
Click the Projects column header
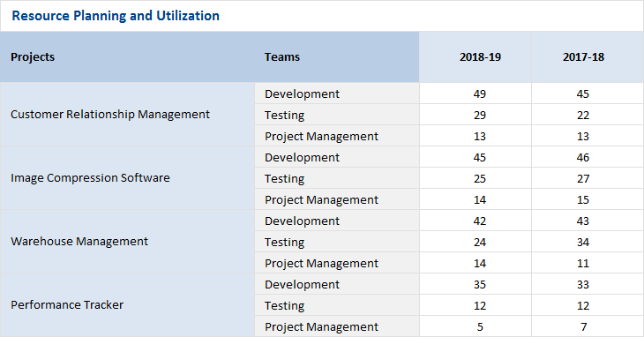click(127, 57)
